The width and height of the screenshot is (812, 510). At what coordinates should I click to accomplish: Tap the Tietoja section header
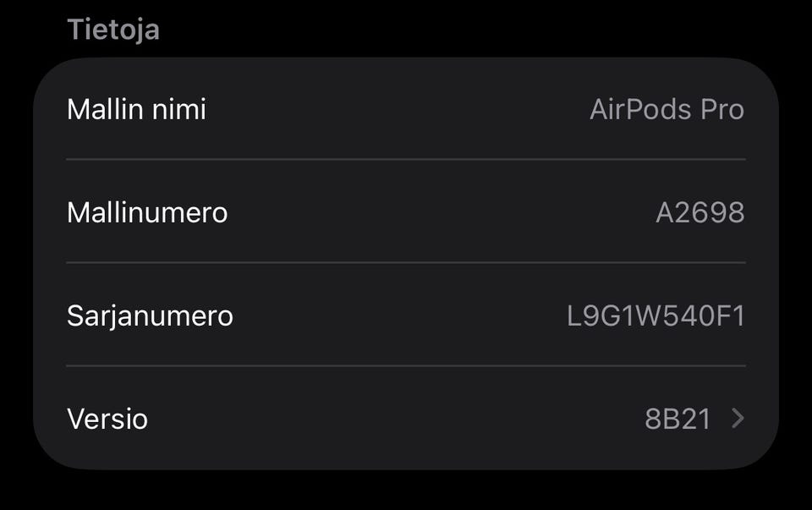(x=113, y=30)
